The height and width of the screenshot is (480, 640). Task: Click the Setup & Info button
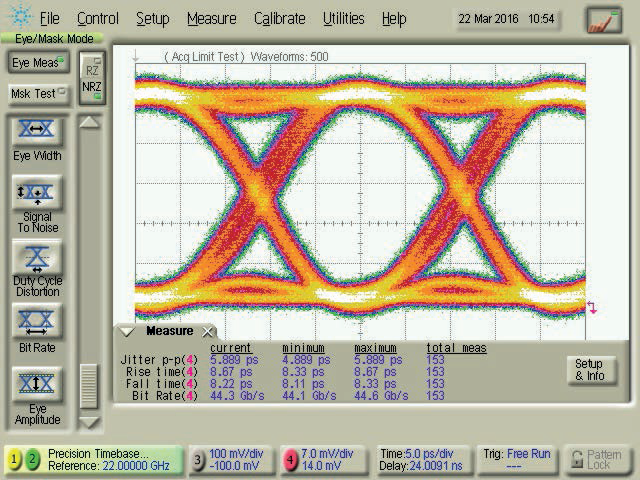tap(588, 370)
